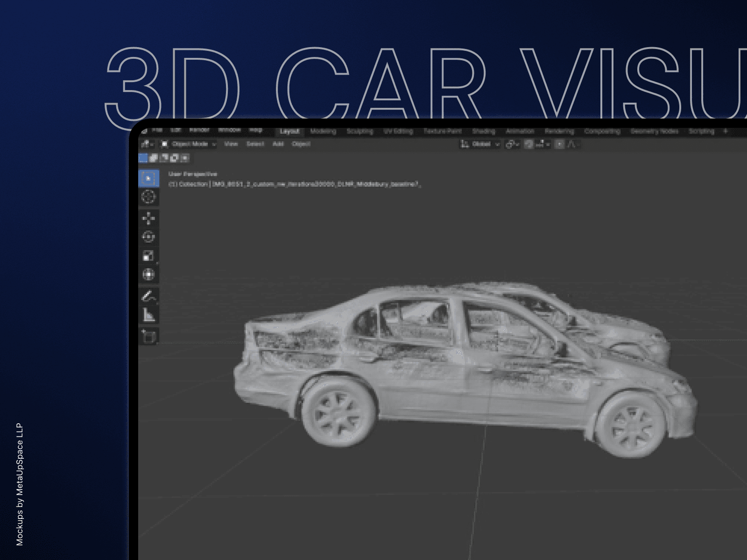Choose the Scale tool
The height and width of the screenshot is (560, 747).
(148, 256)
